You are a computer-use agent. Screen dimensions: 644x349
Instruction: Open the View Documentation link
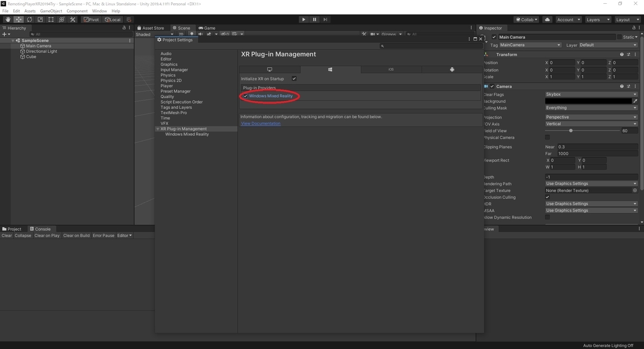click(261, 123)
